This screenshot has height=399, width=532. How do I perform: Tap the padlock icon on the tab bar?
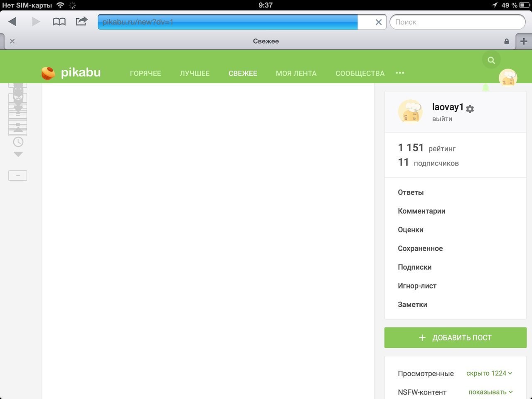(x=506, y=41)
